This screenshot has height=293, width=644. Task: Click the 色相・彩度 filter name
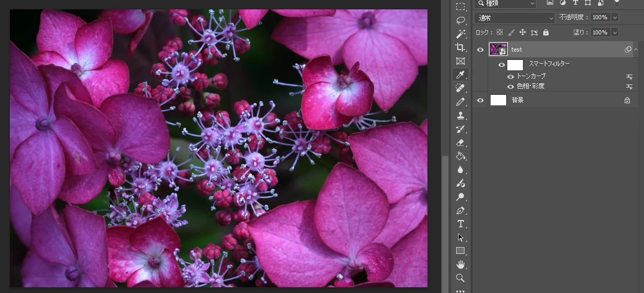[530, 87]
